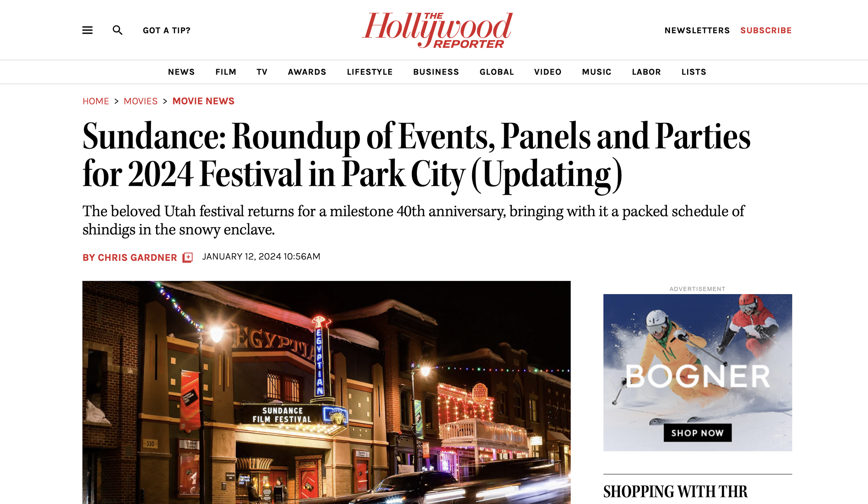This screenshot has width=868, height=504.
Task: Open the Newsletters link
Action: 697,31
